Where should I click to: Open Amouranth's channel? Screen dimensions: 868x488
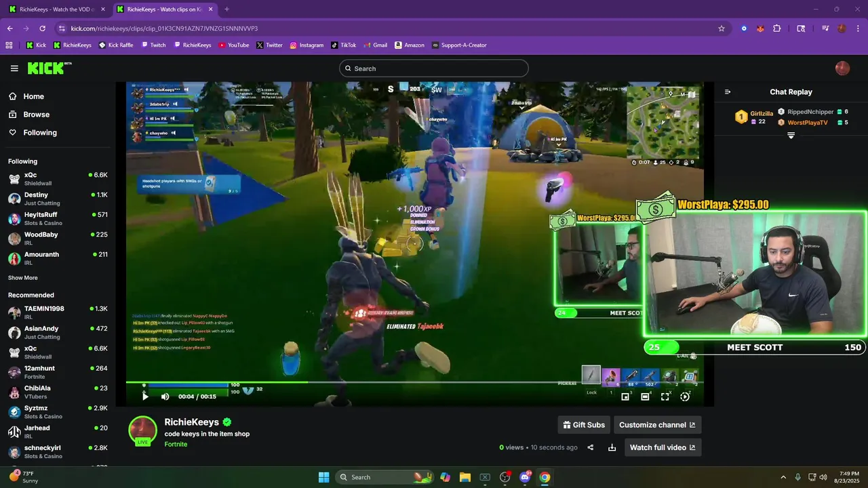coord(58,258)
